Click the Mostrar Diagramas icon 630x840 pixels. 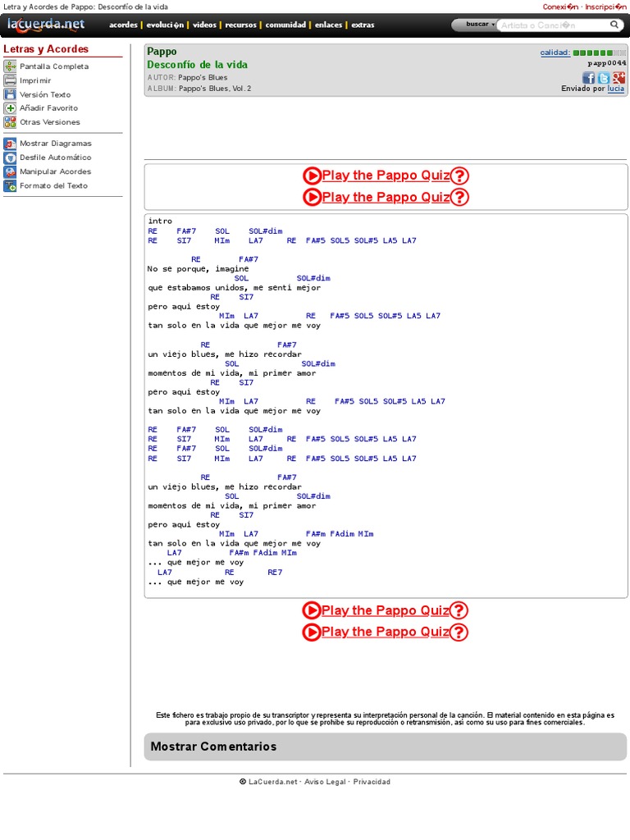[x=10, y=144]
